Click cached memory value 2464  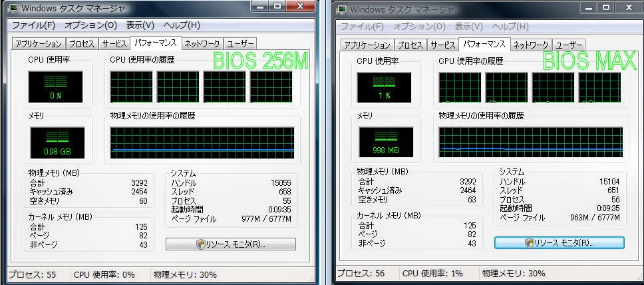[468, 190]
